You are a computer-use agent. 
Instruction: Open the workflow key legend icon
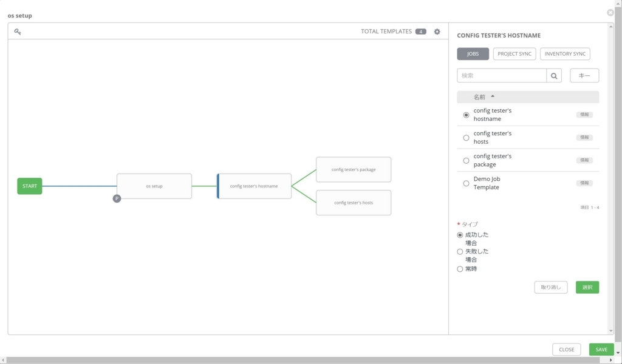[18, 32]
